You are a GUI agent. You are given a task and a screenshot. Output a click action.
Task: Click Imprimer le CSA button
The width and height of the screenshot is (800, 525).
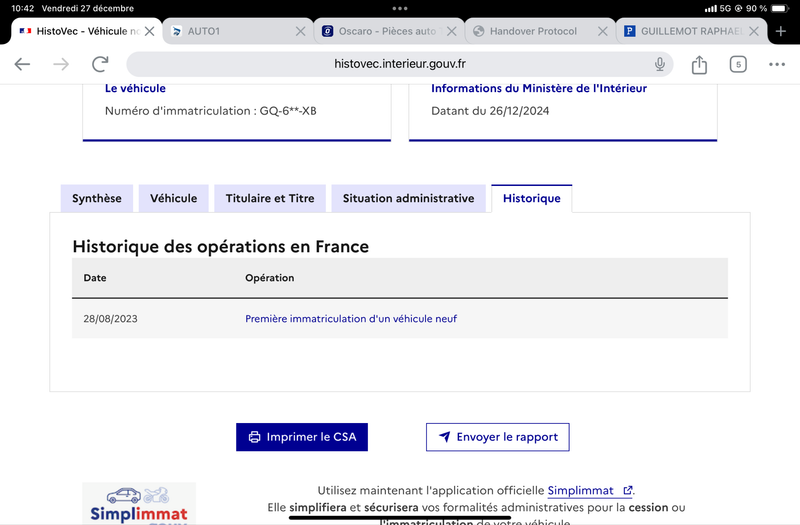click(x=302, y=437)
